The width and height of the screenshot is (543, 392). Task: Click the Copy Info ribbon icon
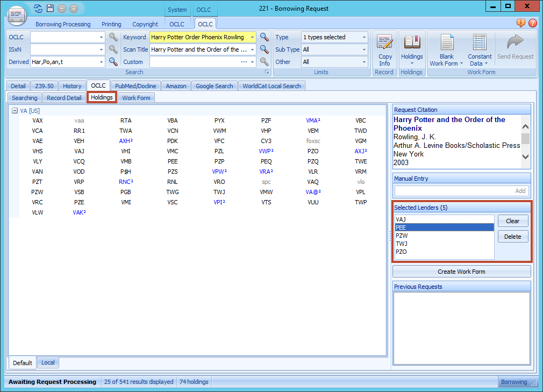[385, 48]
